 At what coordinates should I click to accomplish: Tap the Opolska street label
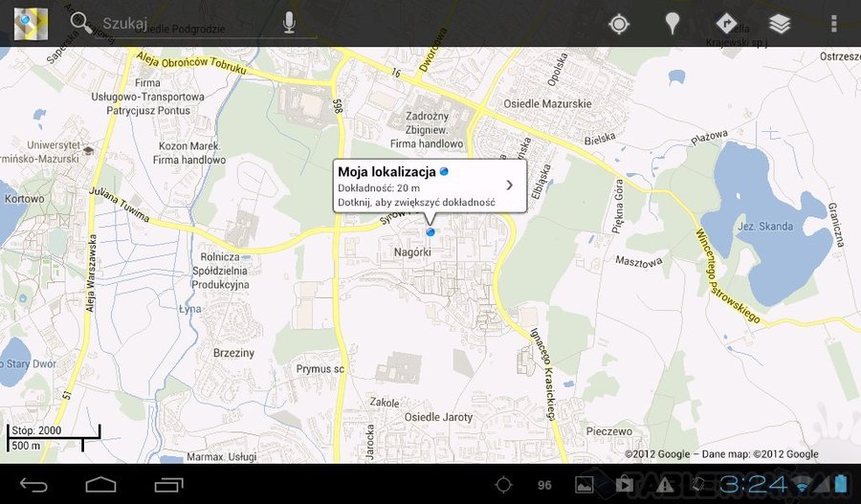[x=557, y=70]
